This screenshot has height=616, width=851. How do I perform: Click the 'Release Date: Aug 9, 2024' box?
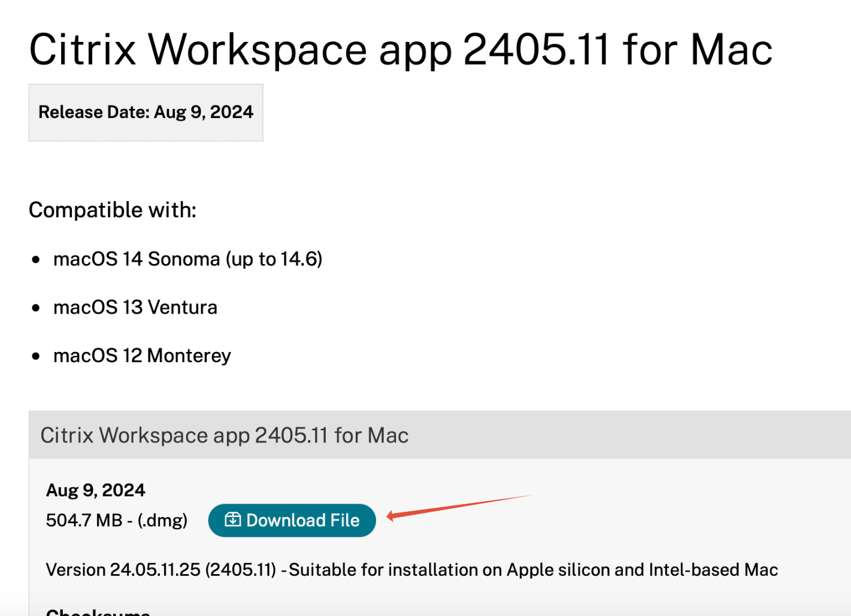coord(146,113)
